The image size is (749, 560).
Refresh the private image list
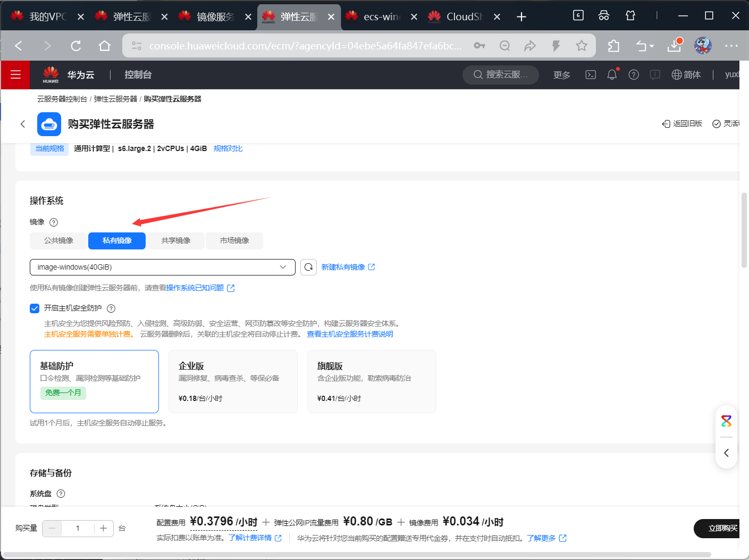[308, 267]
